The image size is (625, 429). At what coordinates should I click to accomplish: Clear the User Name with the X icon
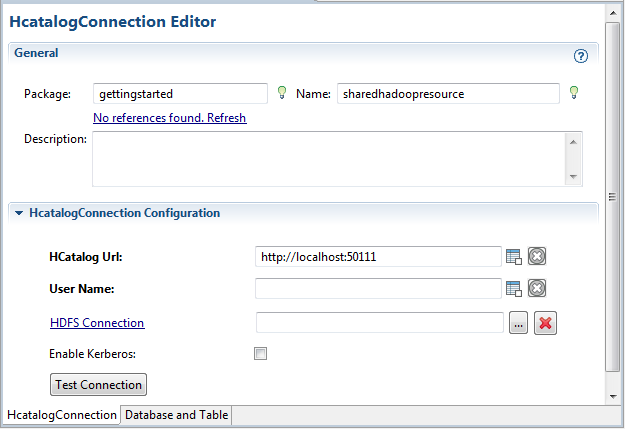537,289
